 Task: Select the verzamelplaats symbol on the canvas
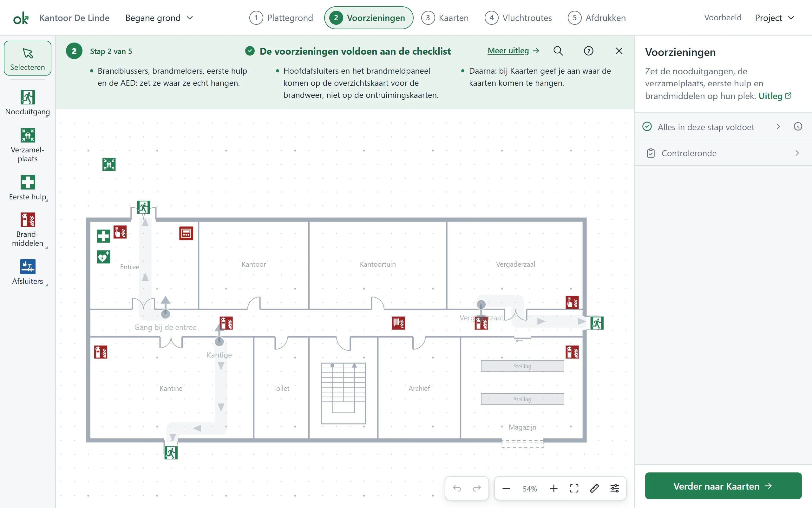click(x=109, y=164)
